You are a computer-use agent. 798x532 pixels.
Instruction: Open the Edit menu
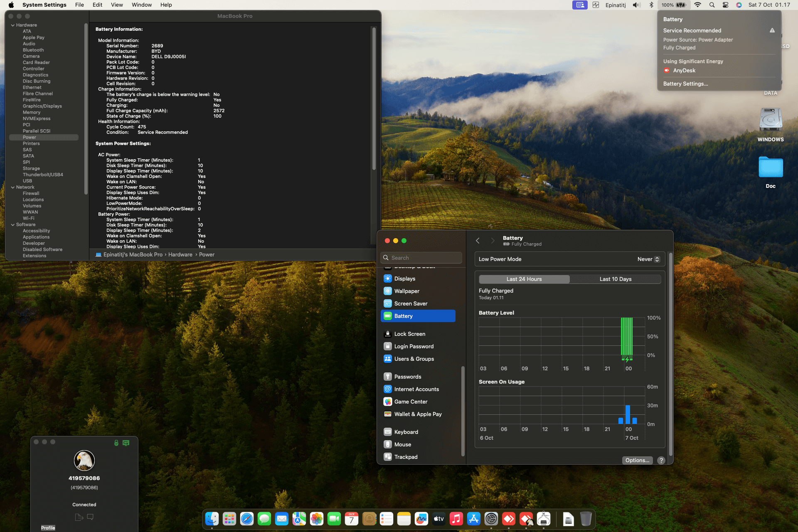pyautogui.click(x=97, y=5)
